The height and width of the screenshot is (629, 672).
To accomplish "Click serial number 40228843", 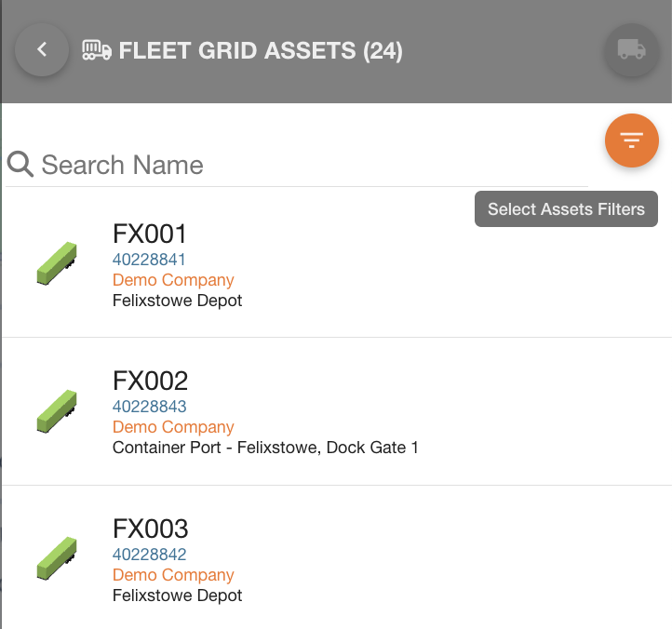I will [x=149, y=407].
